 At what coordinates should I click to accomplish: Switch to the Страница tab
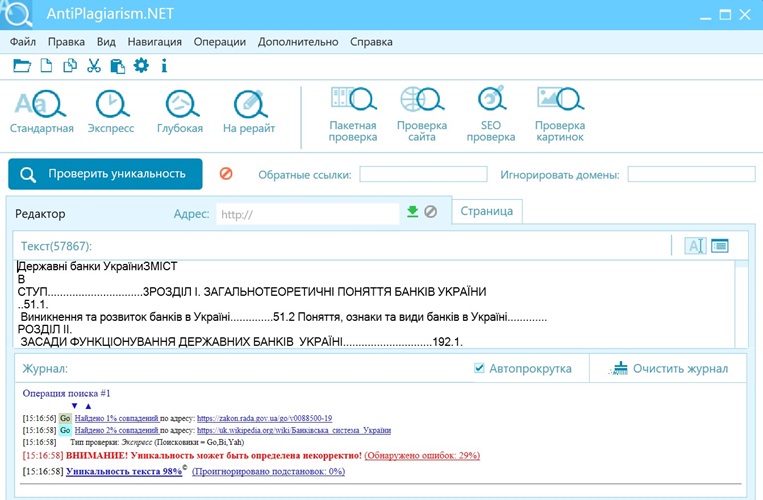point(487,211)
